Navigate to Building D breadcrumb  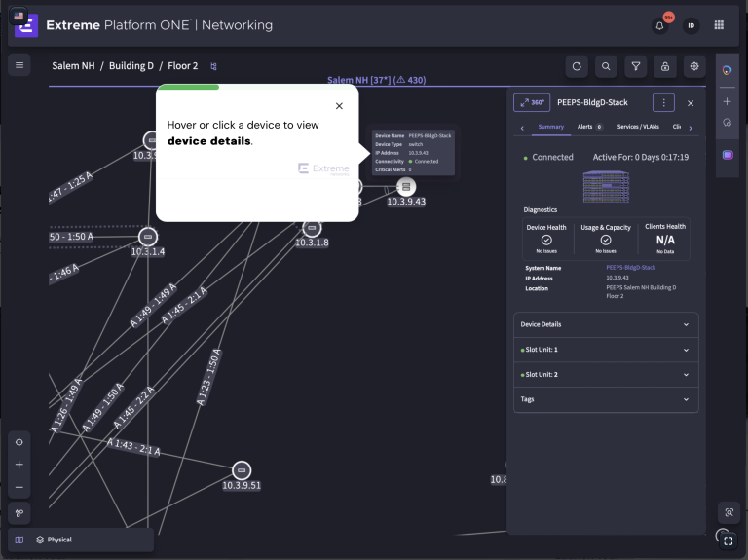pos(131,66)
